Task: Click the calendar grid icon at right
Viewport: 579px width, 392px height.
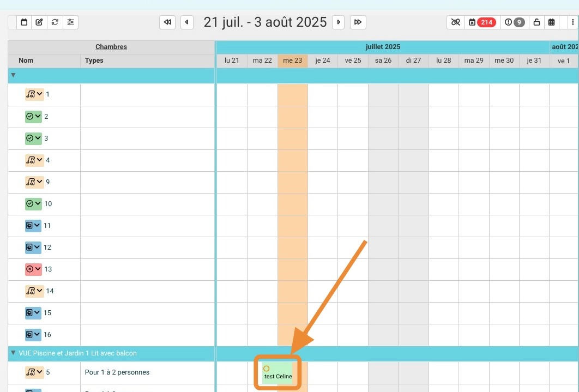Action: pyautogui.click(x=551, y=22)
